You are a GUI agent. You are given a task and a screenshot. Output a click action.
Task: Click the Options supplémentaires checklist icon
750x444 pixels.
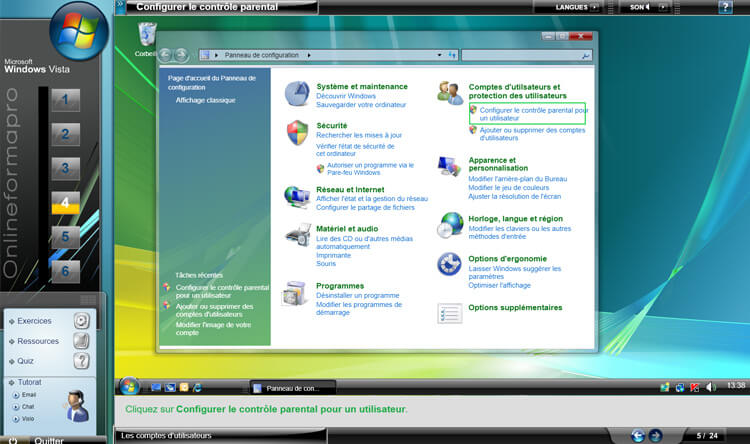[450, 314]
